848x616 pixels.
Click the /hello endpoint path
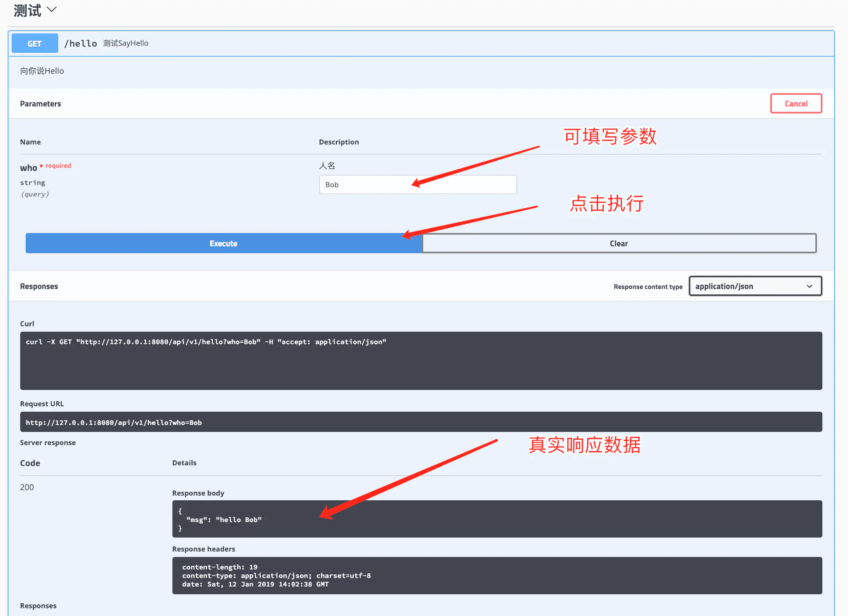tap(81, 44)
